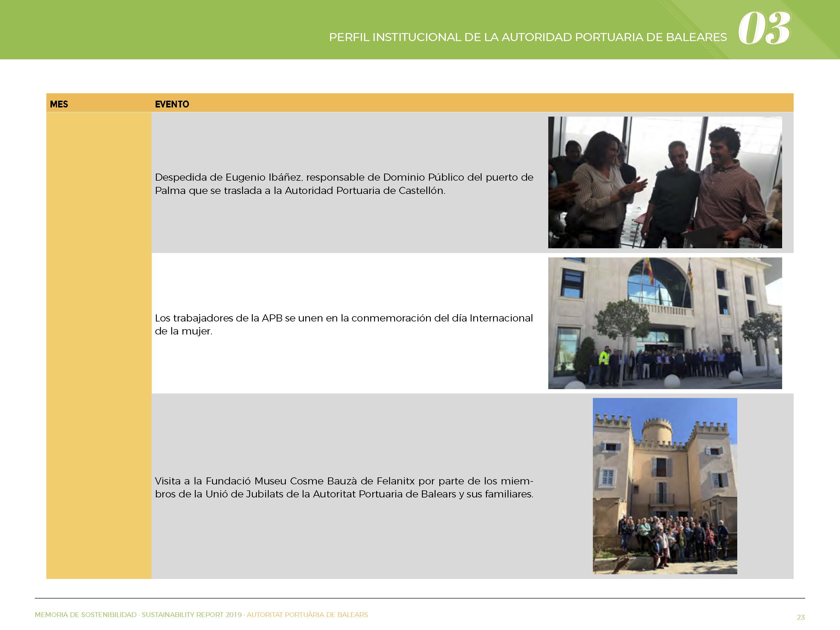The width and height of the screenshot is (840, 630).
Task: Select the text about día Internacional de la mujer
Action: click(x=344, y=324)
